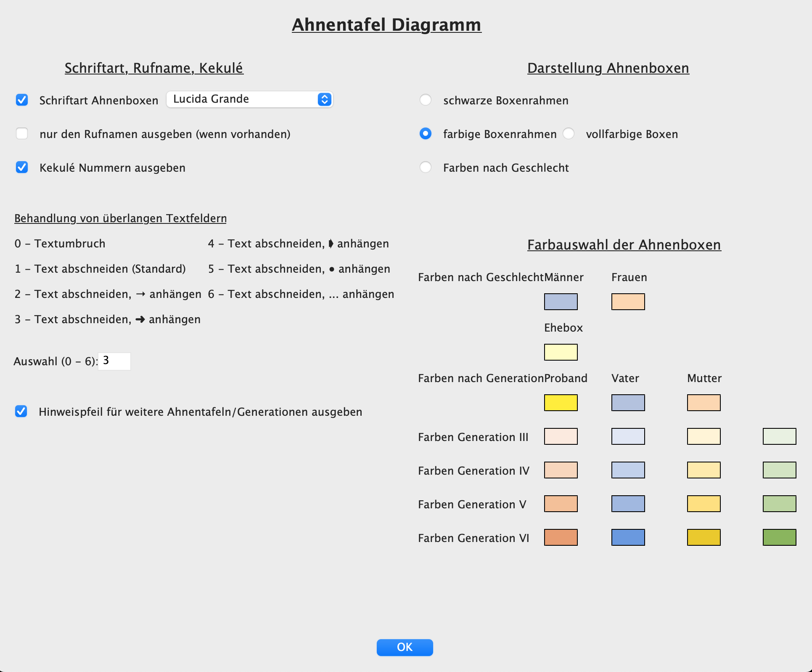Select schwarze Boxenrahmen radio button
The image size is (812, 672).
[x=426, y=100]
